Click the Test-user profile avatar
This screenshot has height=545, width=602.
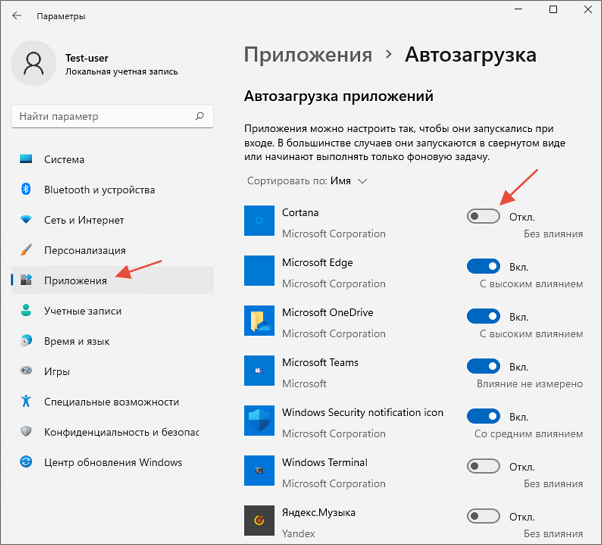click(34, 63)
